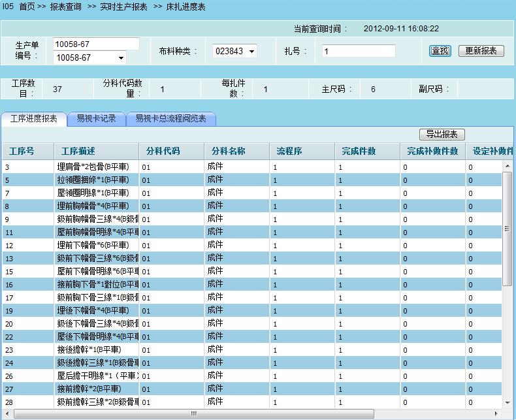Expand the 布料种类 dropdown showing 023843

pos(251,51)
